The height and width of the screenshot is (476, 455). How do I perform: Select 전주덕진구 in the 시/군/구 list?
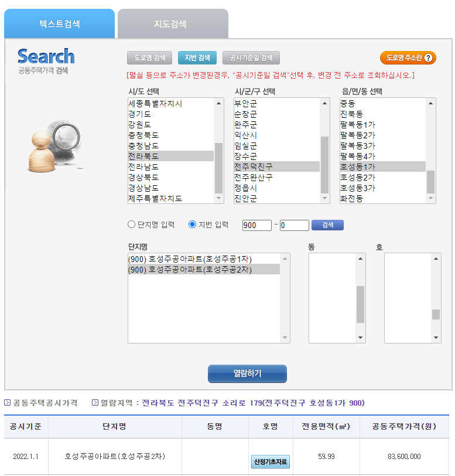tap(276, 166)
